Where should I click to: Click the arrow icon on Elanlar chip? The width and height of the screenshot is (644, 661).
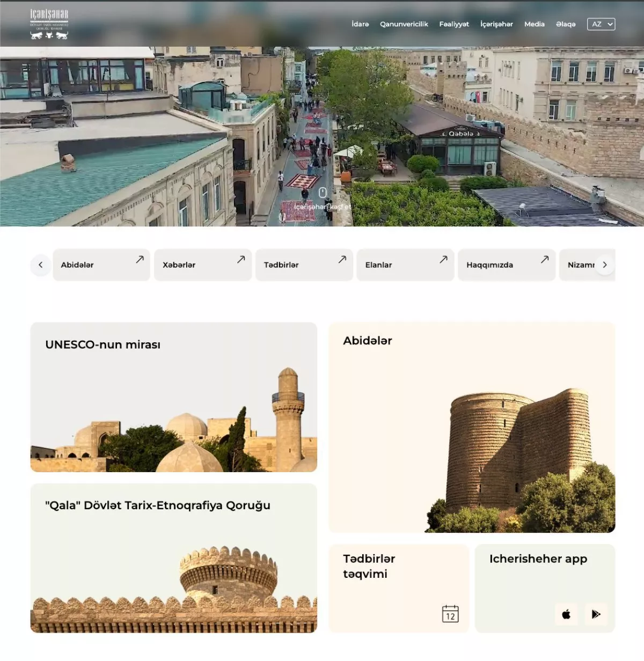[x=443, y=259]
